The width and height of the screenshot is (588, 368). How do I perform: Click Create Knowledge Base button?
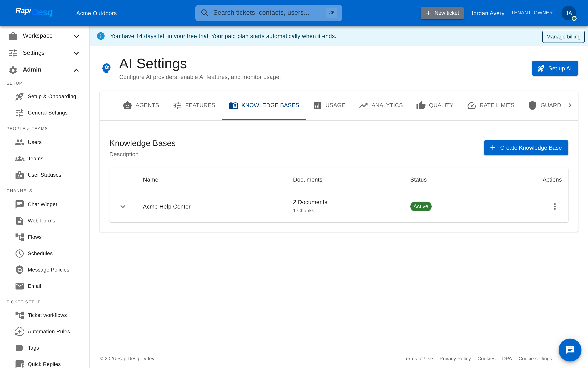click(526, 147)
